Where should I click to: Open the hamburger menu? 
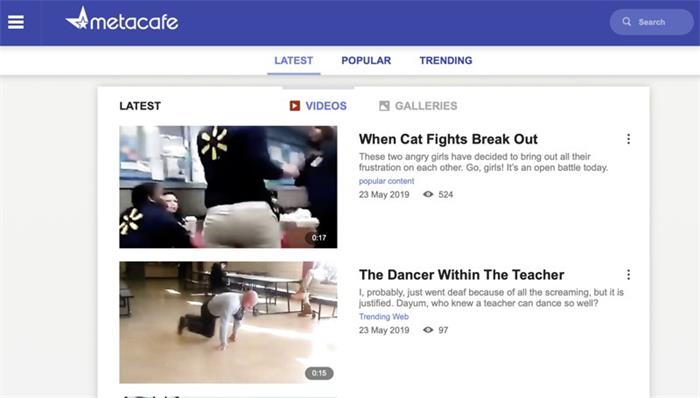[16, 22]
